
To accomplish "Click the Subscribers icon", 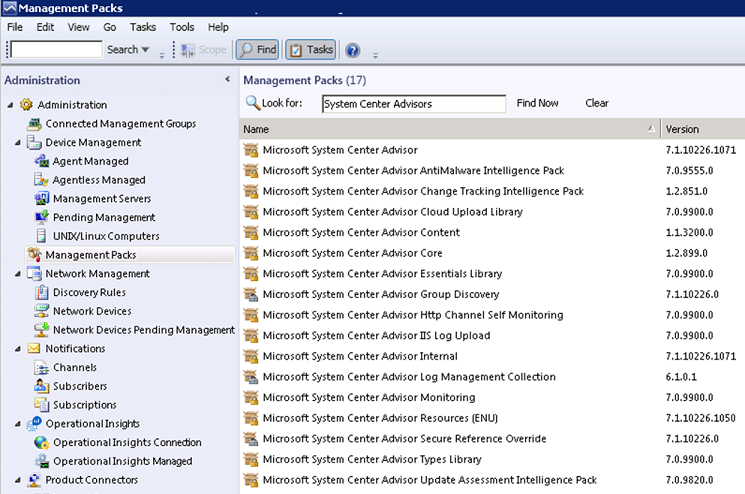I will (x=42, y=386).
